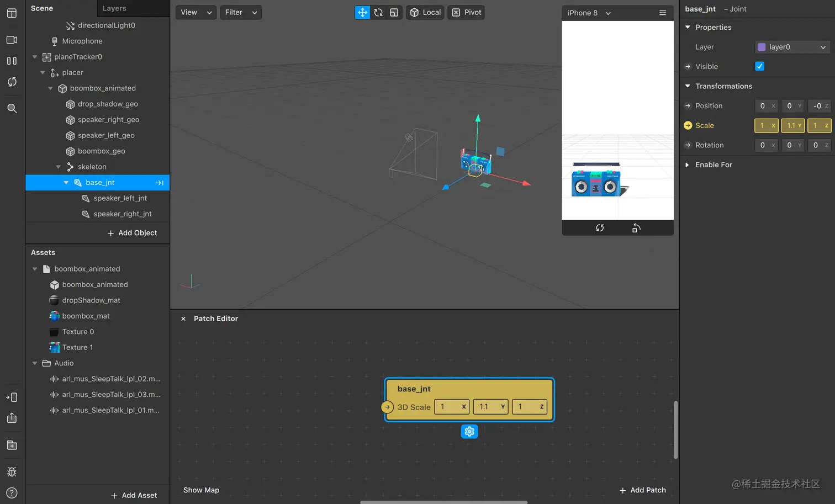
Task: Open the layer0 Layer dropdown
Action: pyautogui.click(x=792, y=47)
